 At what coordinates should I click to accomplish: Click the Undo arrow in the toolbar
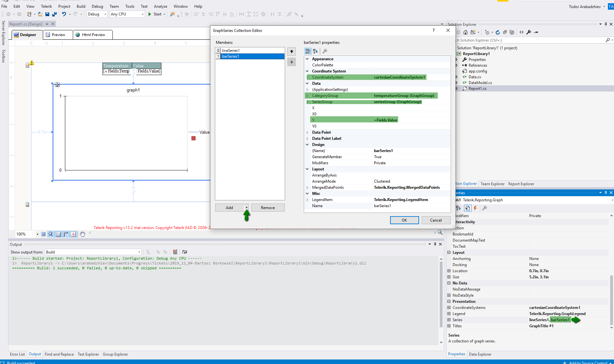click(x=64, y=14)
